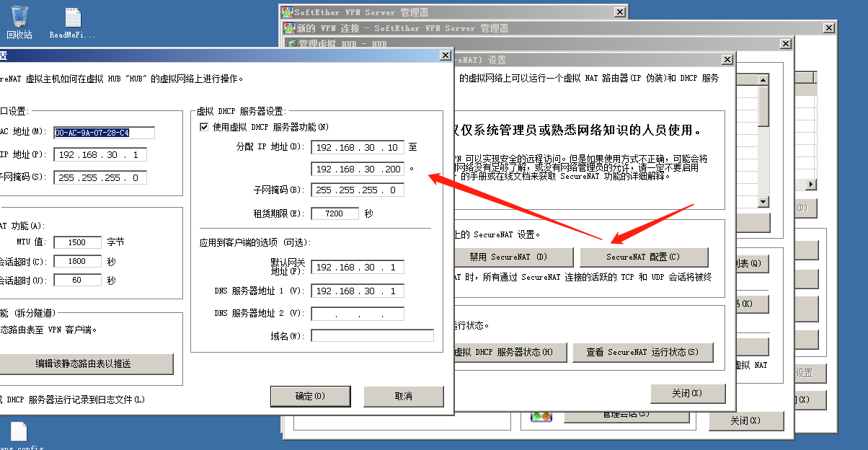The height and width of the screenshot is (450, 868).
Task: Click the MTU value field showing 1500
Action: pos(77,242)
